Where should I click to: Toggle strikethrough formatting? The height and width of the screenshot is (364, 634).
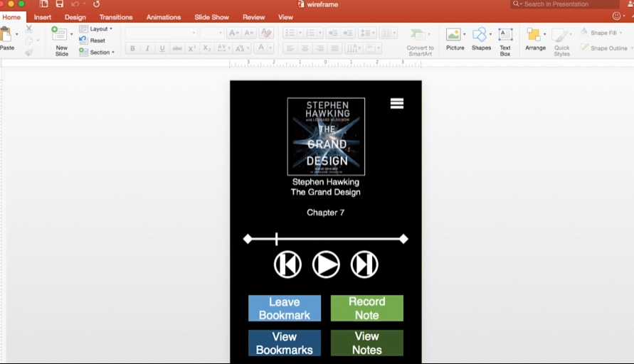(177, 48)
